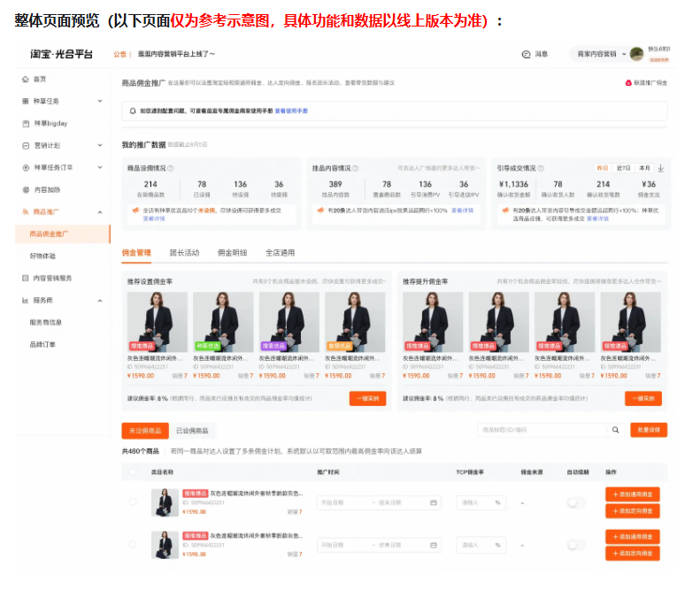Switch to the 团长活动 tab
This screenshot has height=613, width=700.
[x=184, y=253]
